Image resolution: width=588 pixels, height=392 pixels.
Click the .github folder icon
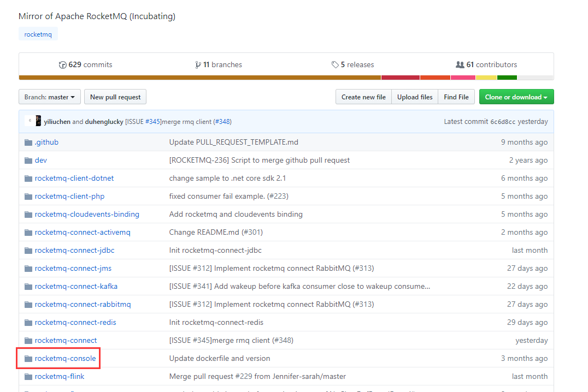[x=28, y=142]
